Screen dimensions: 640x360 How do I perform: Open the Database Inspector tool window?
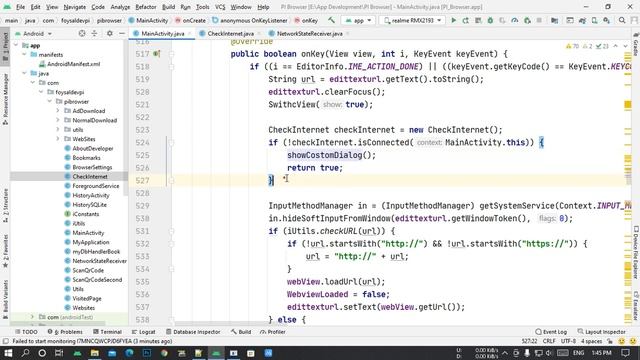(193, 332)
